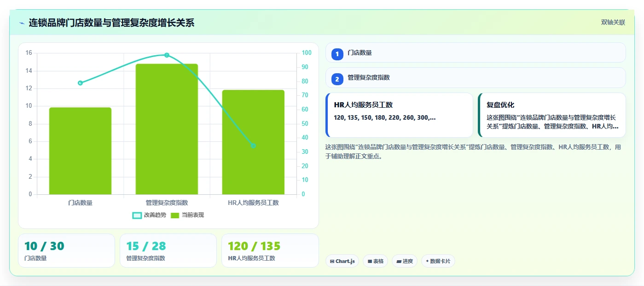Click the 进度 tag

[x=405, y=261]
